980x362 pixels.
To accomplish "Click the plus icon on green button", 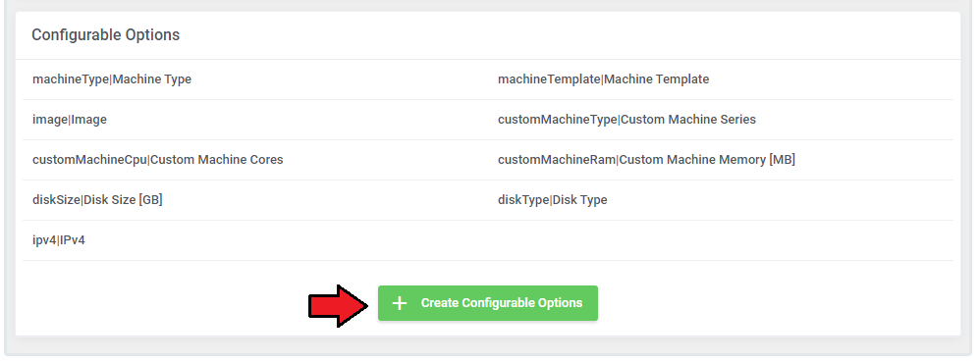I will tap(400, 303).
